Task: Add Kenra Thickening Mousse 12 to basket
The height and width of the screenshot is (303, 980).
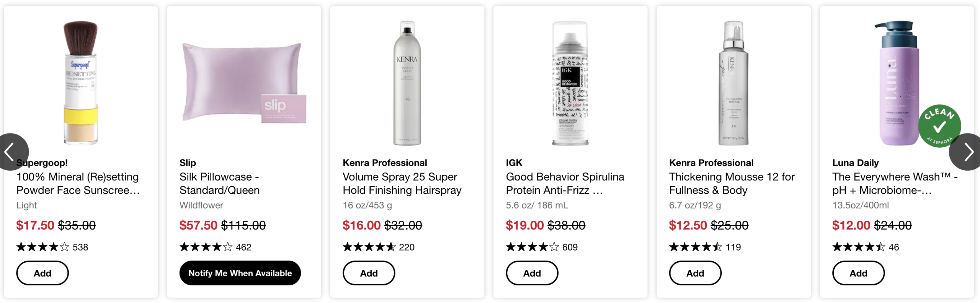Action: (695, 273)
